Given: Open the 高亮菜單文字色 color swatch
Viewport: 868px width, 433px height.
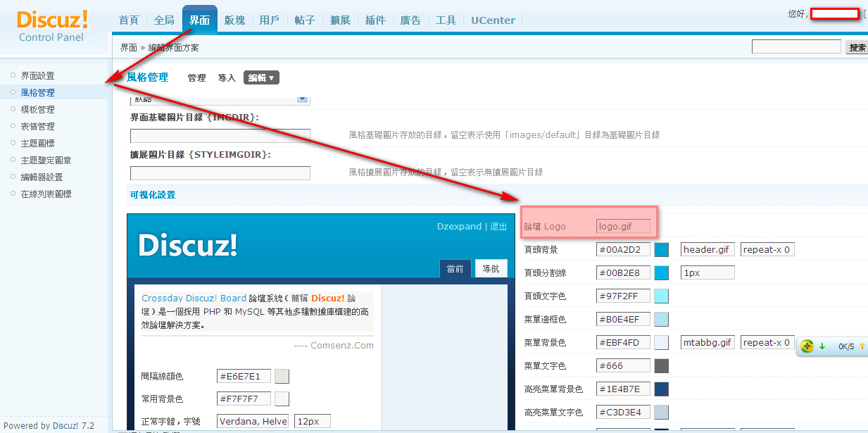Looking at the screenshot, I should 661,412.
